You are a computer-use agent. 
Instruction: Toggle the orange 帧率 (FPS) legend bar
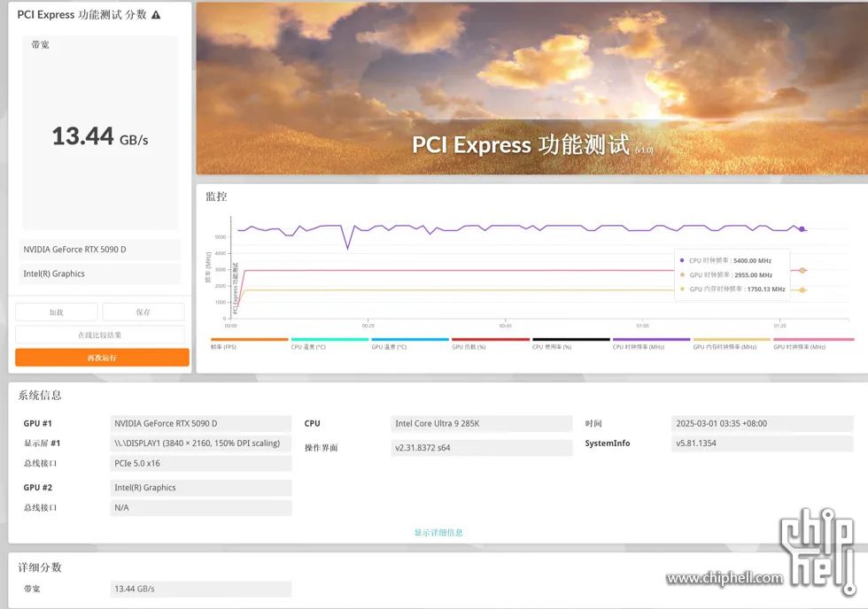click(x=250, y=340)
